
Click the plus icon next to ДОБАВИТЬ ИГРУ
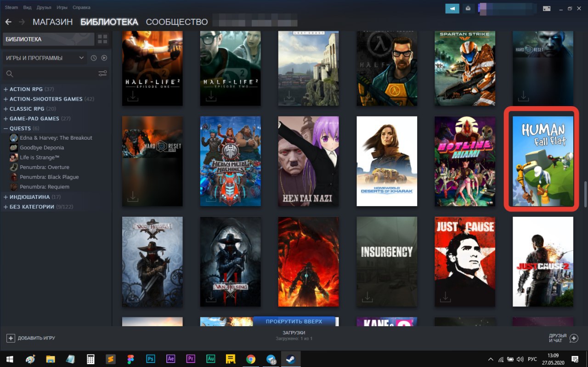[x=11, y=338]
